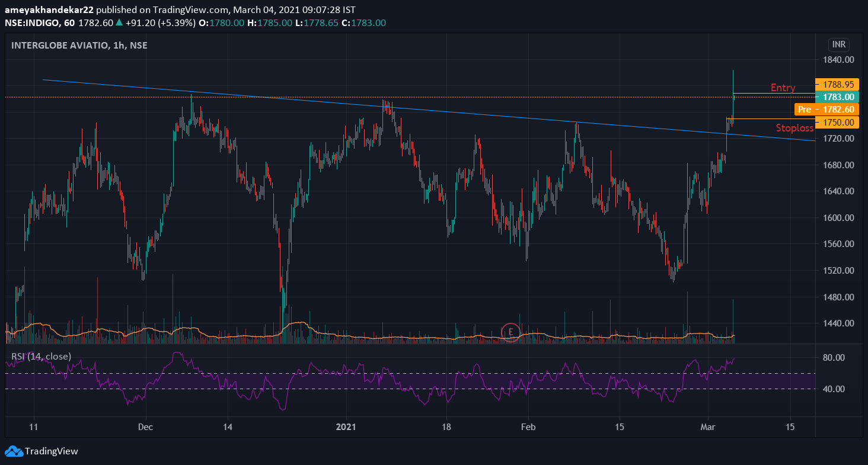Click the RSI 40.00 axis label
The width and height of the screenshot is (868, 465).
click(x=834, y=389)
